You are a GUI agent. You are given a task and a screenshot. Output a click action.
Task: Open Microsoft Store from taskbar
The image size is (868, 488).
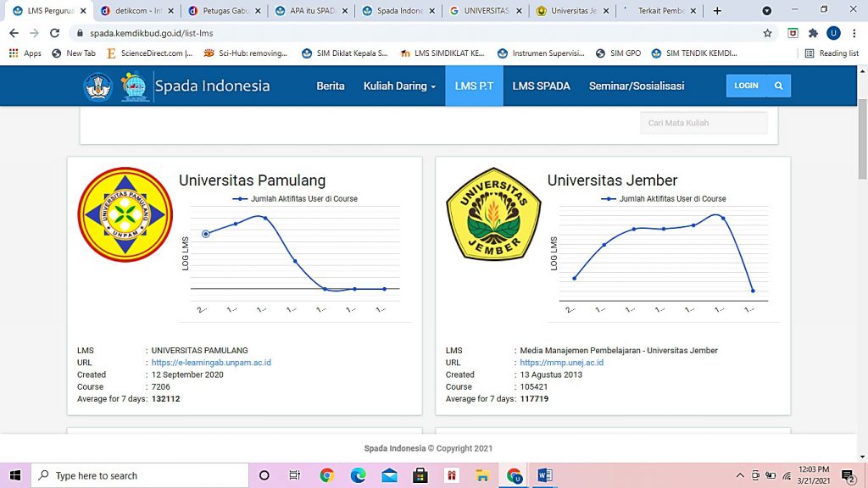pos(420,475)
